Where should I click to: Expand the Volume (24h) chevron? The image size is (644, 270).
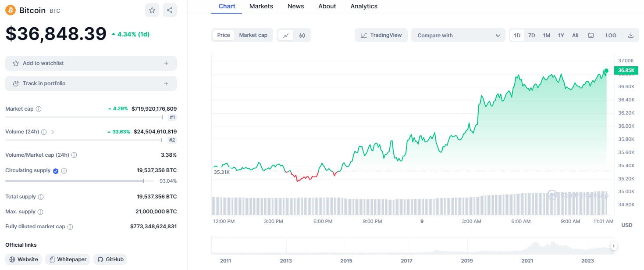pyautogui.click(x=53, y=132)
